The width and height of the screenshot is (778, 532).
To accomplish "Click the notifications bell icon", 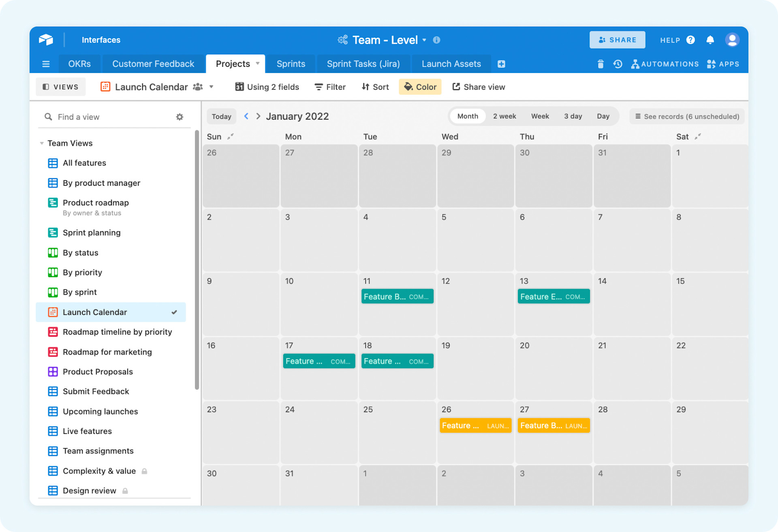I will point(710,40).
